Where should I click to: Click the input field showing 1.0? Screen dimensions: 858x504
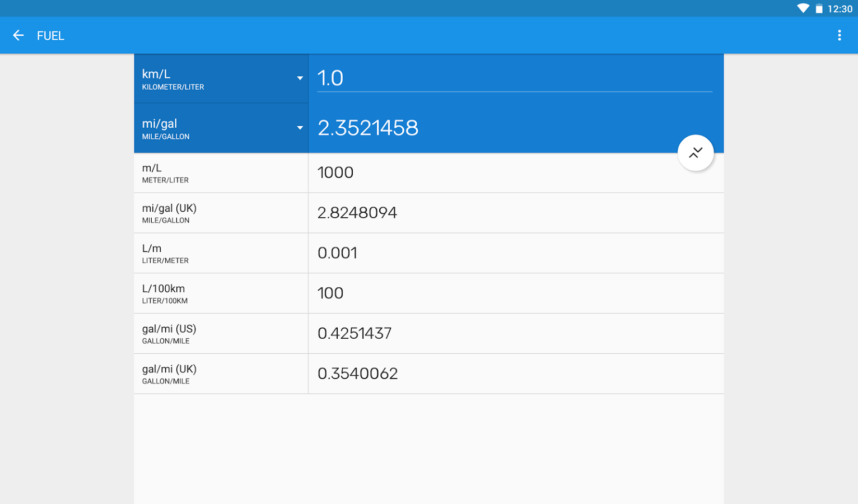coord(504,78)
